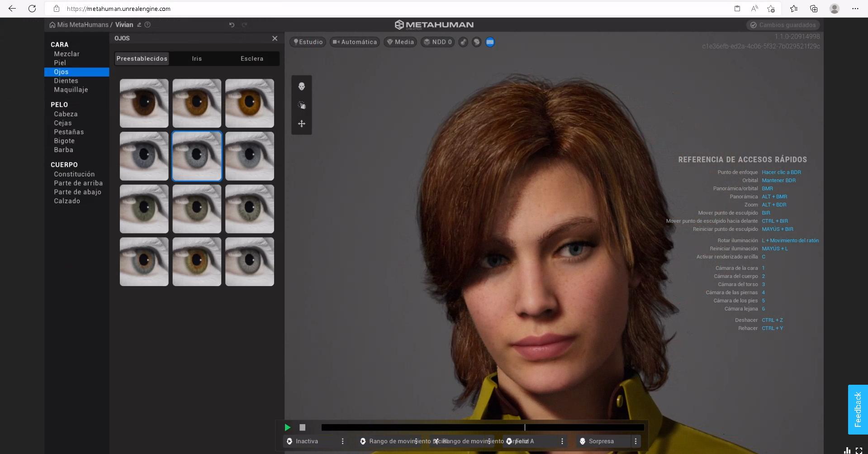Open the Estudio lighting dropdown
This screenshot has width=868, height=454.
308,42
